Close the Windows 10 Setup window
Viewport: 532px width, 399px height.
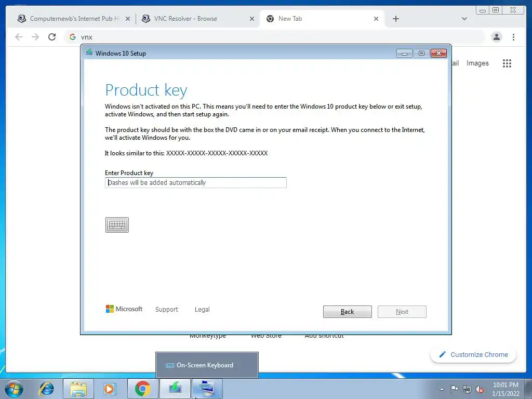[438, 54]
